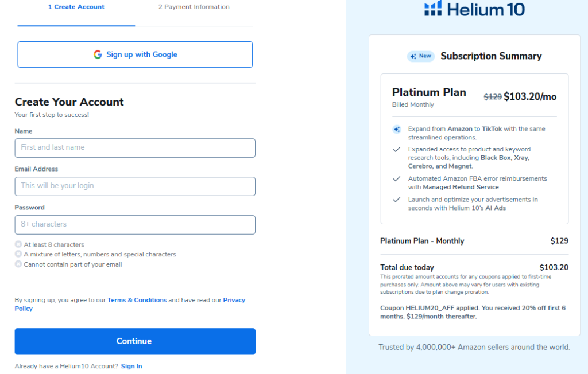This screenshot has width=588, height=374.
Task: Click the Helium 10 logo
Action: coord(474,9)
